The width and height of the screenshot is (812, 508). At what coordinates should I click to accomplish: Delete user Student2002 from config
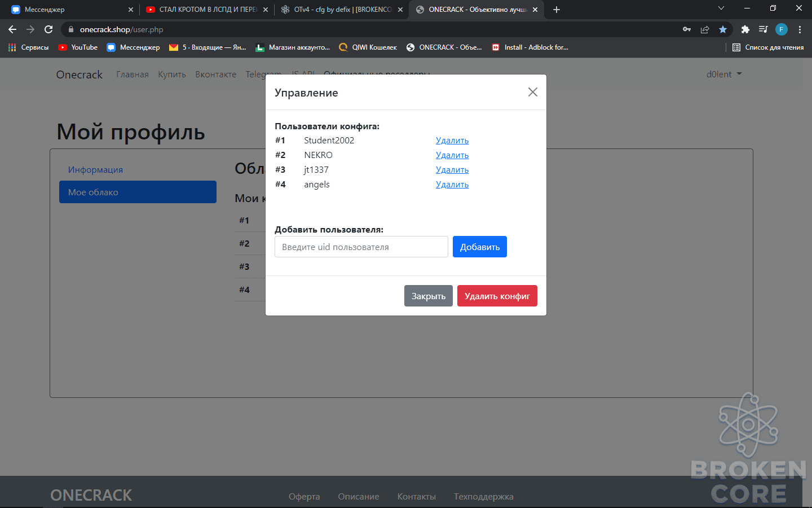452,141
